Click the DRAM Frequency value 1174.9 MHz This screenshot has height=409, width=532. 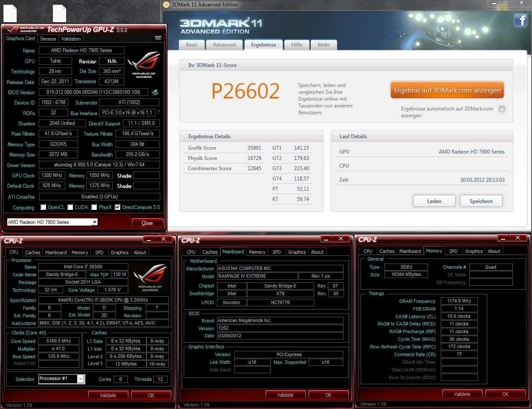[x=459, y=301]
